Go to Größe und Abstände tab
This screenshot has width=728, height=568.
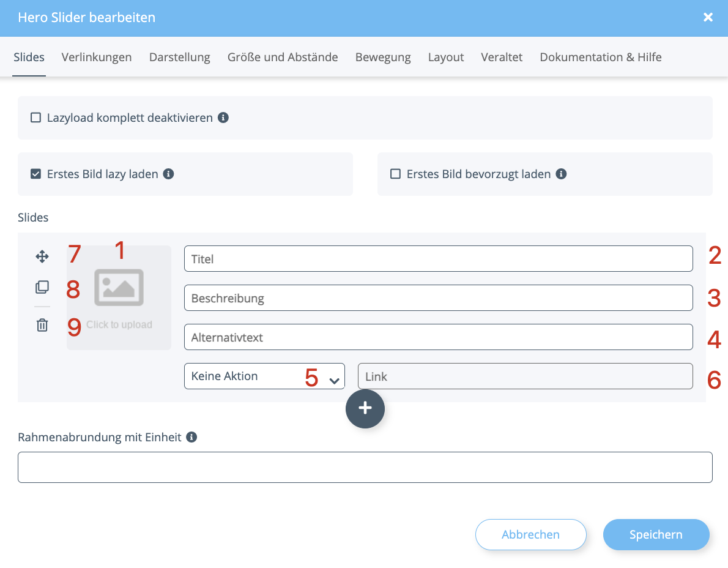(x=283, y=57)
